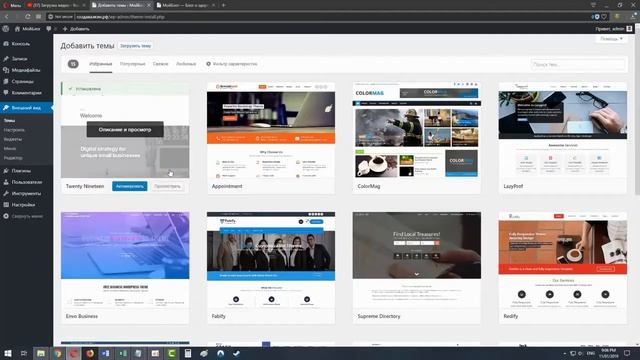Switch to the Избранные tab
This screenshot has width=640, height=360.
pyautogui.click(x=101, y=64)
